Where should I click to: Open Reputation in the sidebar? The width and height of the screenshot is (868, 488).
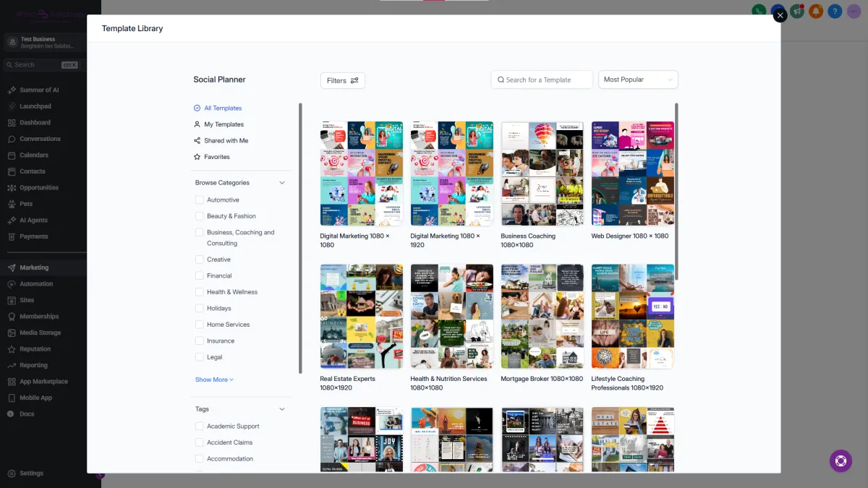[35, 349]
